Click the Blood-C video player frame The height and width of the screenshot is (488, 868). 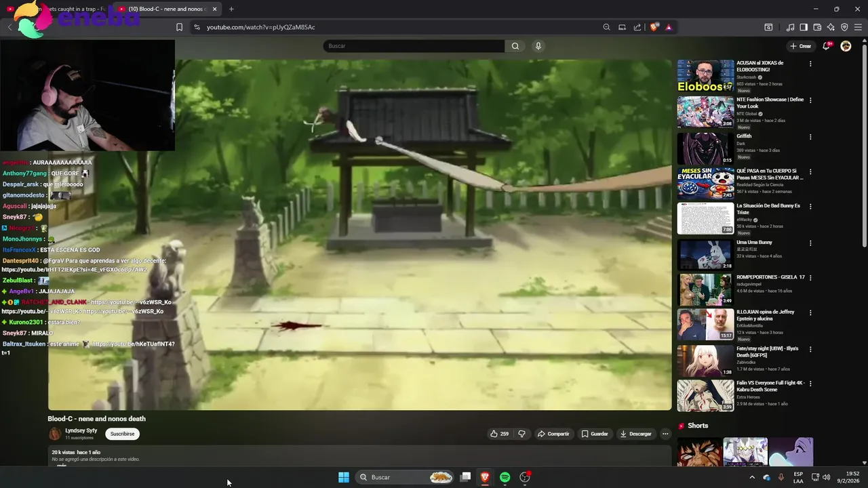click(x=359, y=235)
